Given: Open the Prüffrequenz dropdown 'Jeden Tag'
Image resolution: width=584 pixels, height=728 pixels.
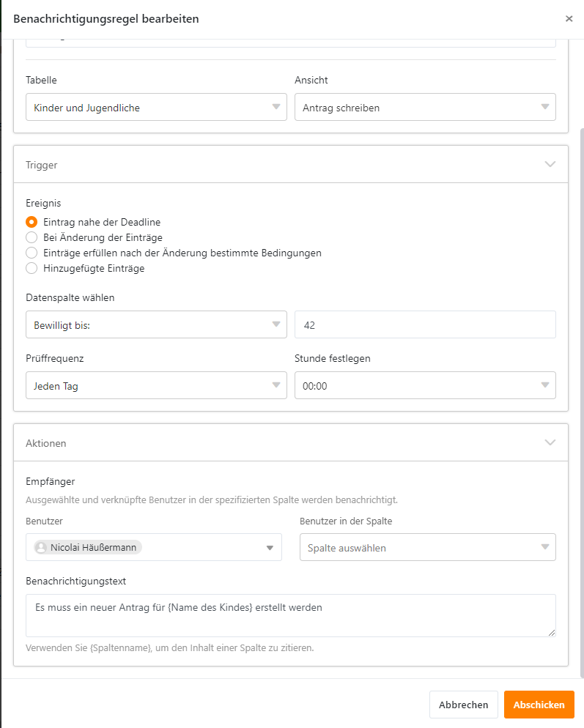Looking at the screenshot, I should tap(156, 385).
